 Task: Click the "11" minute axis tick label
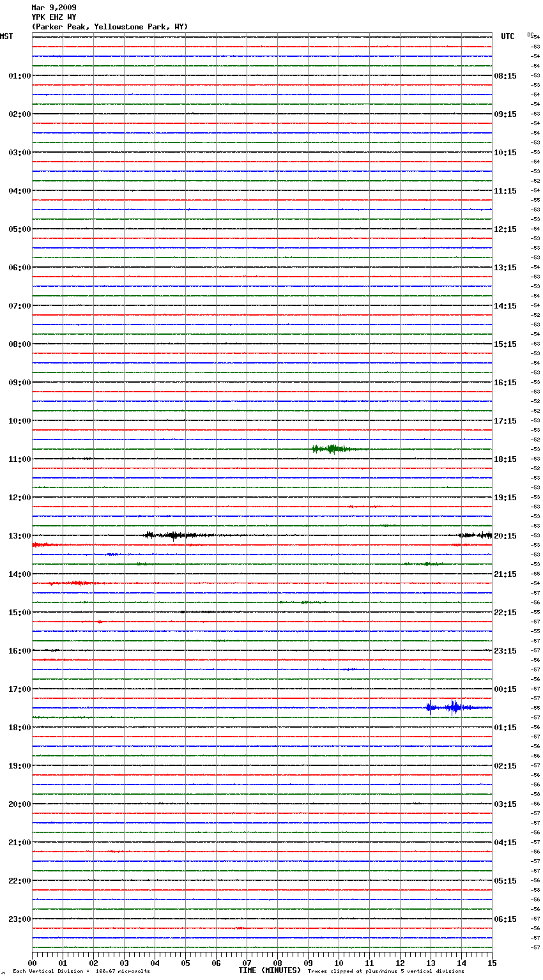click(369, 963)
